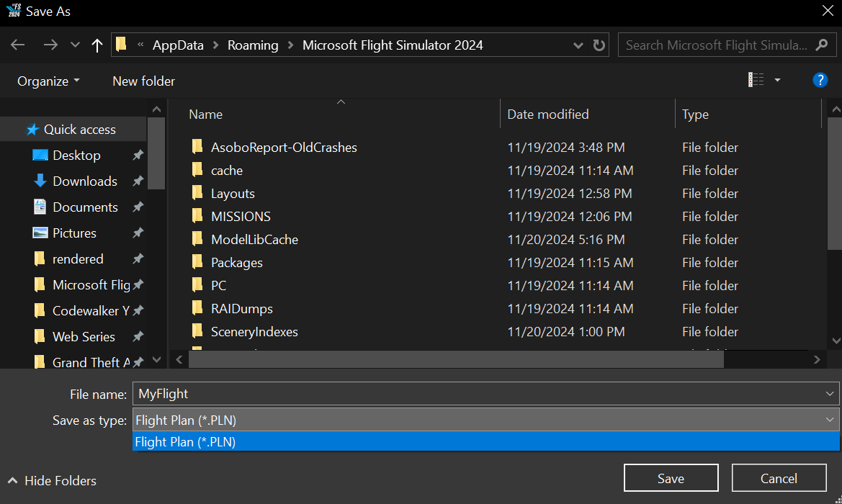Open the rendered pinned folder
The width and height of the screenshot is (842, 504).
[77, 258]
